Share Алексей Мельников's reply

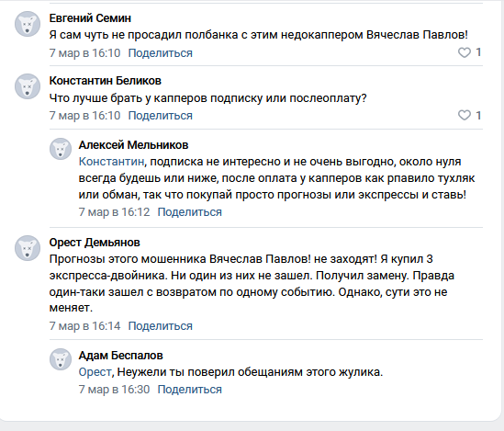pos(190,212)
